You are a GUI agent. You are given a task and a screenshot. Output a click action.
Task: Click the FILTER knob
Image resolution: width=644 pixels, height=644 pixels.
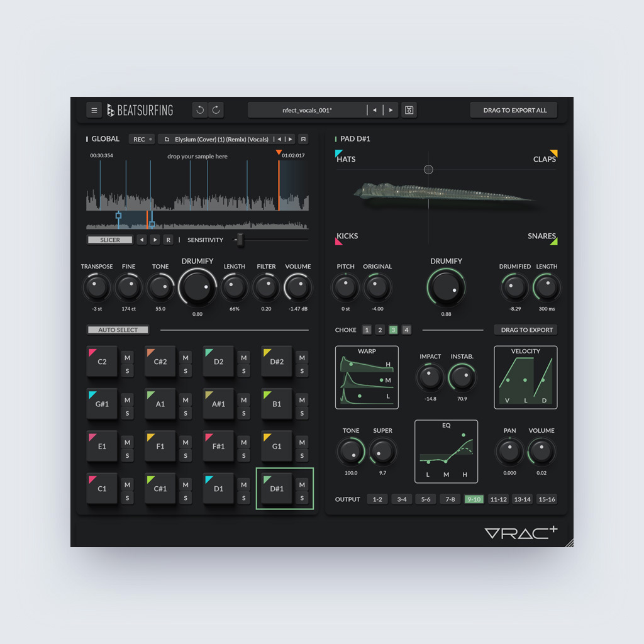coord(266,287)
